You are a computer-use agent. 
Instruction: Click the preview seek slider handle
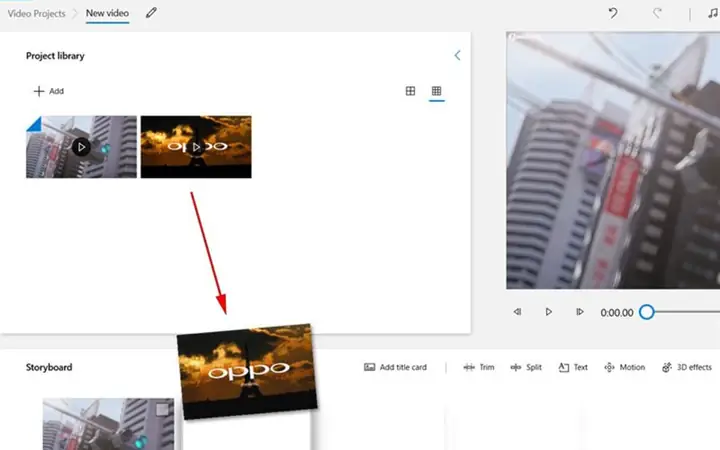click(x=647, y=312)
